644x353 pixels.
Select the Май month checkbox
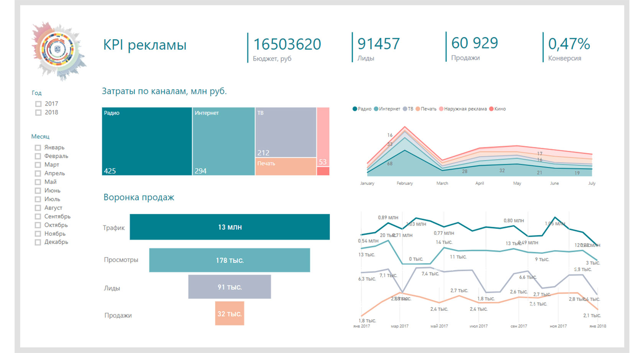point(38,182)
